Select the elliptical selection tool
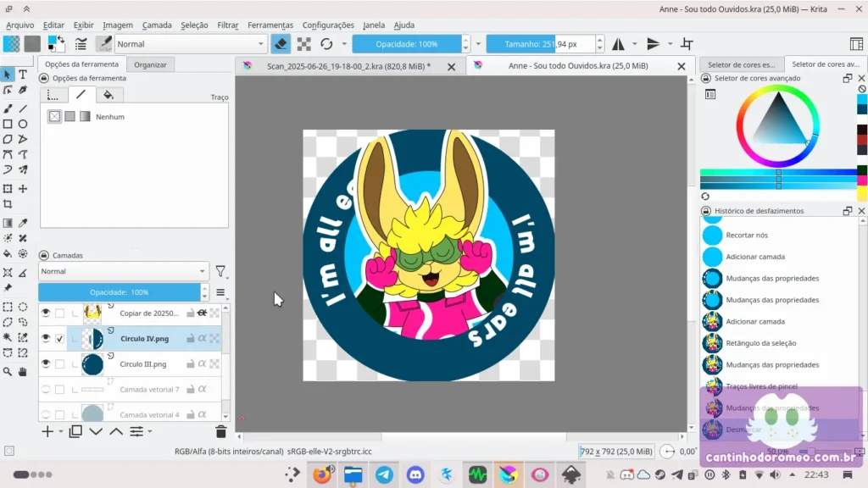This screenshot has height=488, width=868. (x=23, y=307)
